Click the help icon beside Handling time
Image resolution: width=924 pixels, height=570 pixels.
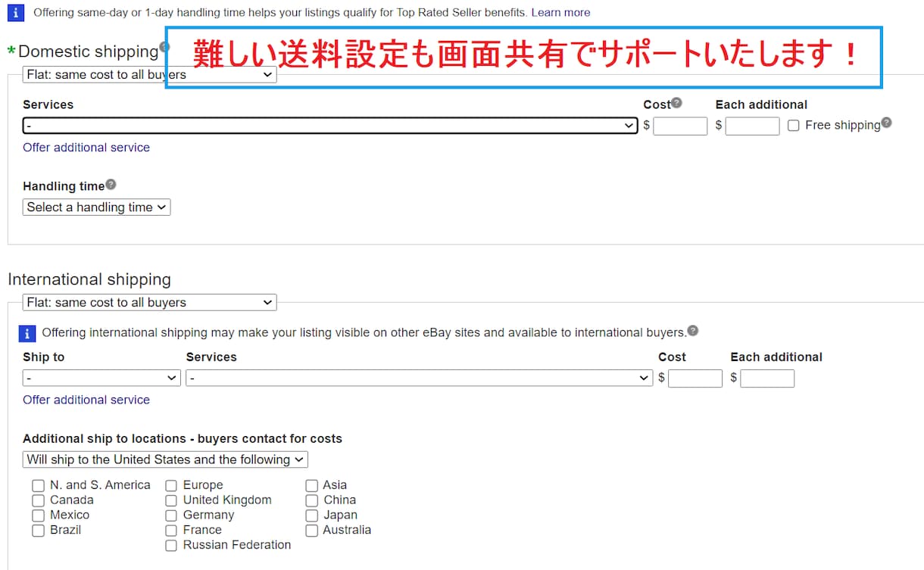point(111,184)
